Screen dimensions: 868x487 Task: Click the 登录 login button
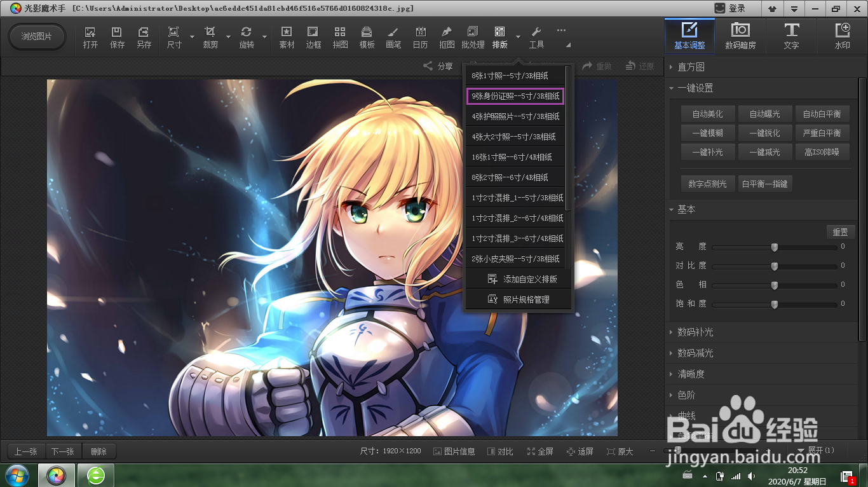(730, 8)
